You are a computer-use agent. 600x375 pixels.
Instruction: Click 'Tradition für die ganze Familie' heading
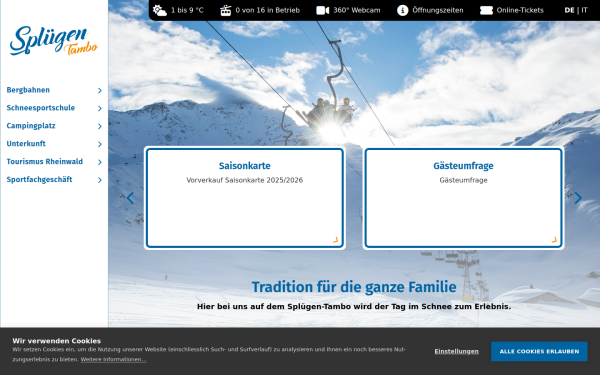click(x=354, y=287)
